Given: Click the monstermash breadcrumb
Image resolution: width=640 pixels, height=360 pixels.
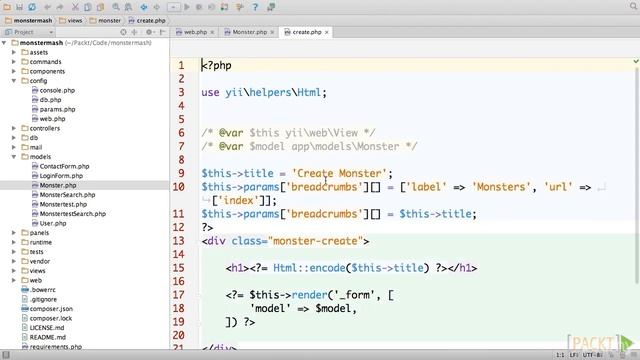Looking at the screenshot, I should coord(29,20).
